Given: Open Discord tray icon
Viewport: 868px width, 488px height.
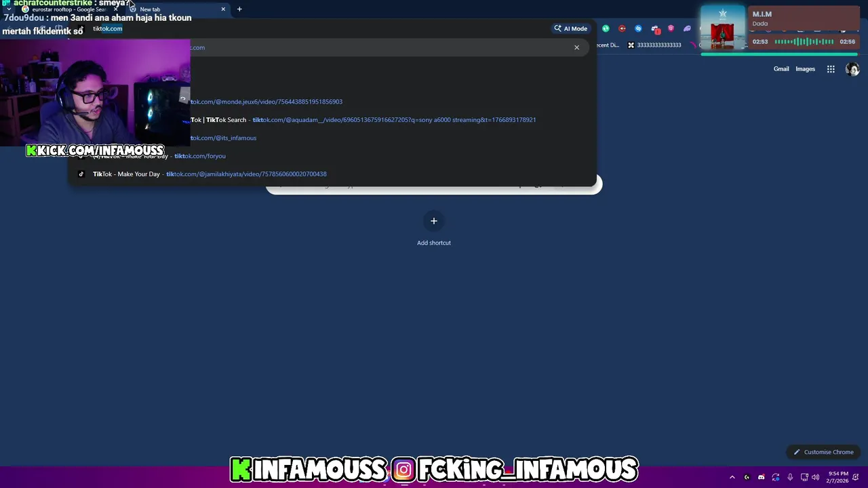Looking at the screenshot, I should (x=761, y=477).
